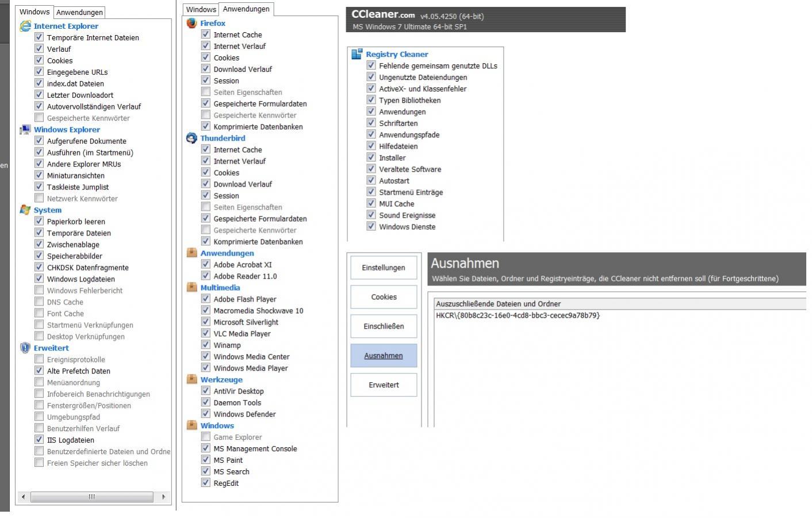Click RegEdit label

pos(226,483)
